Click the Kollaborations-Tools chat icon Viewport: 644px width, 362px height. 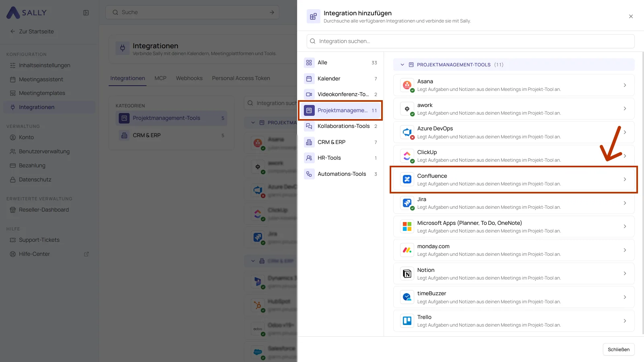point(309,126)
